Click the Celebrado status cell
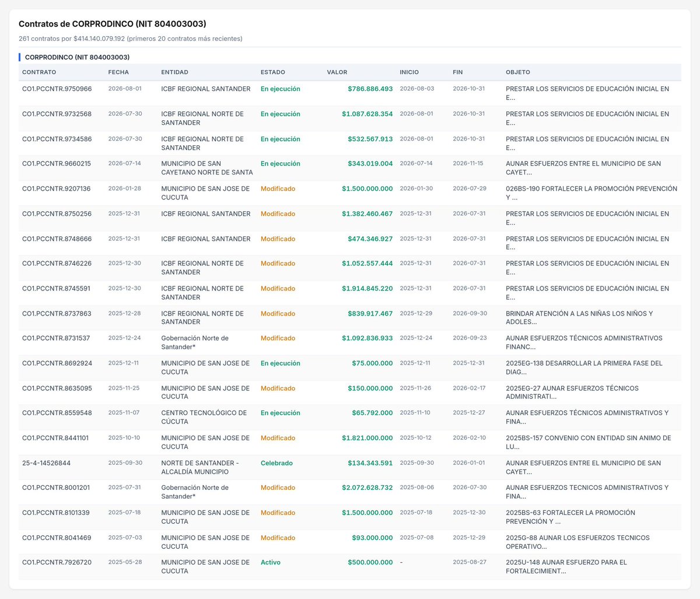This screenshot has height=599, width=700. pos(276,463)
